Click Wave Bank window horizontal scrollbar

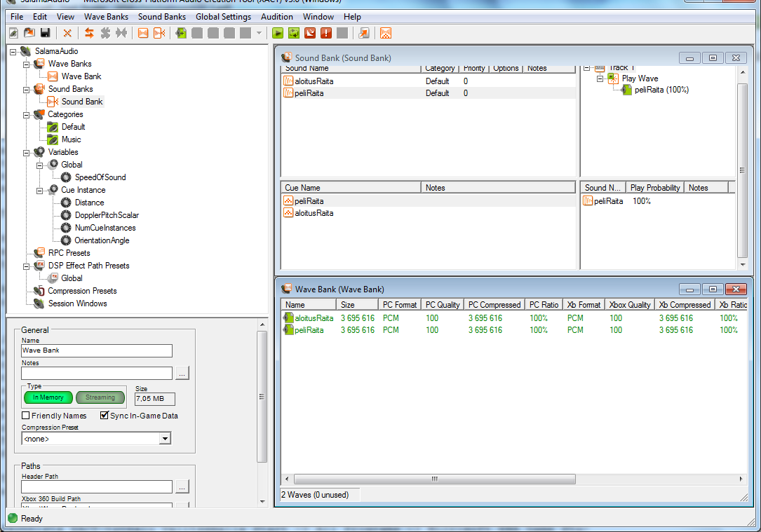click(x=434, y=479)
